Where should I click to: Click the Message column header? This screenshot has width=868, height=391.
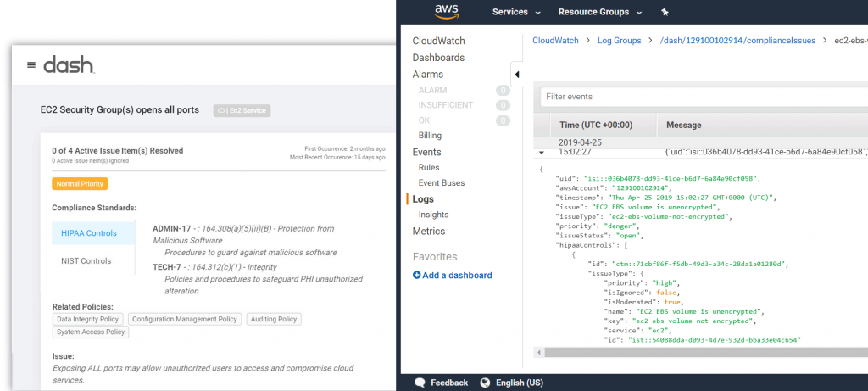[x=684, y=126]
